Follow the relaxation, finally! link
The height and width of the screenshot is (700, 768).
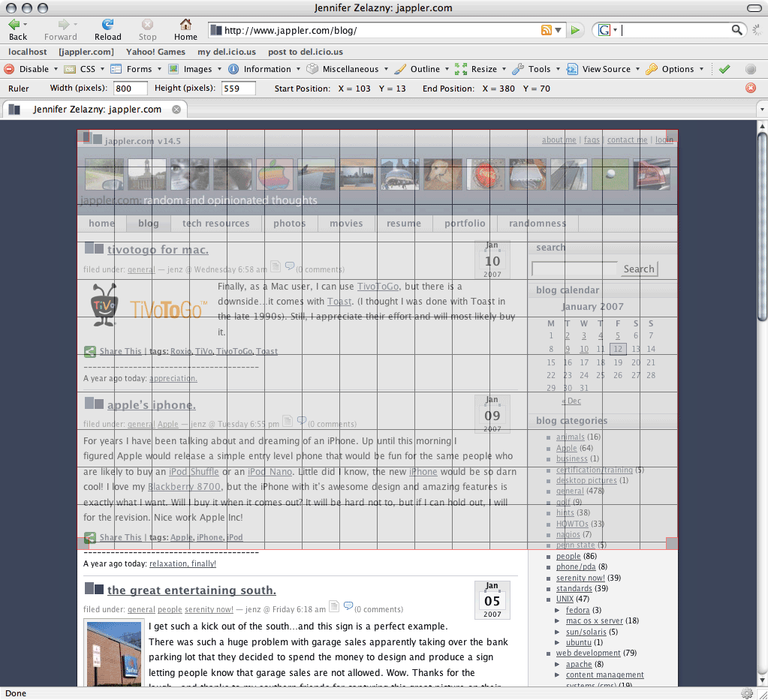click(x=182, y=564)
